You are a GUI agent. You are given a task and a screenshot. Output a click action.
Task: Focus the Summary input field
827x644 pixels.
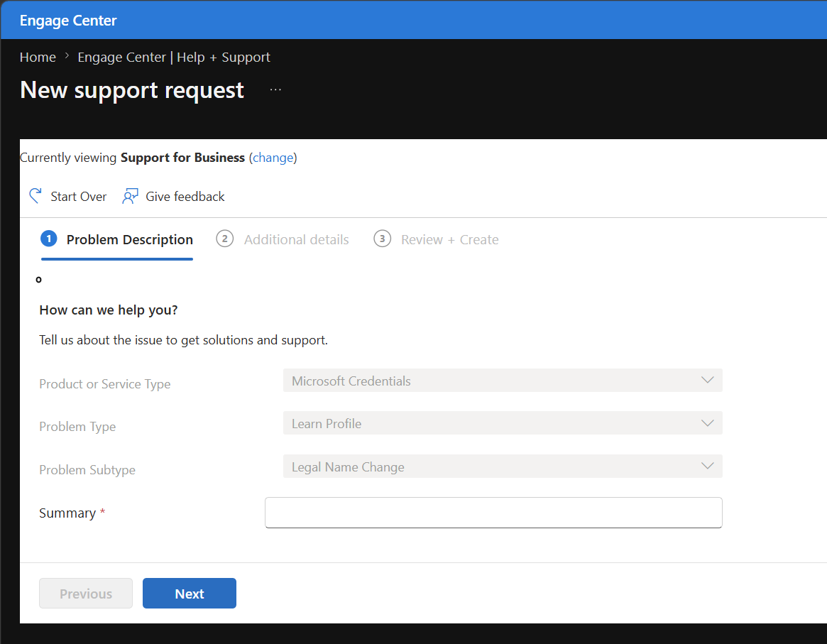point(493,513)
